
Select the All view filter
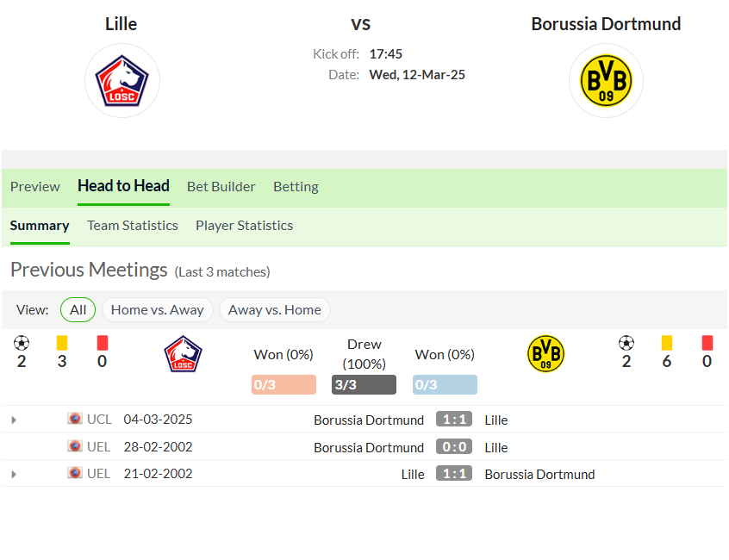click(78, 310)
